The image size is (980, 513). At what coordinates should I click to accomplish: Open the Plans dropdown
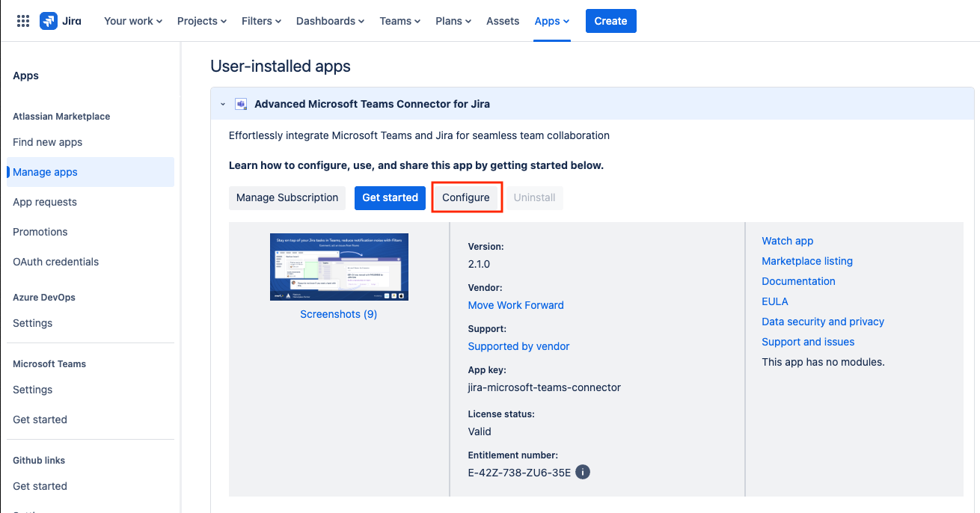[x=453, y=21]
